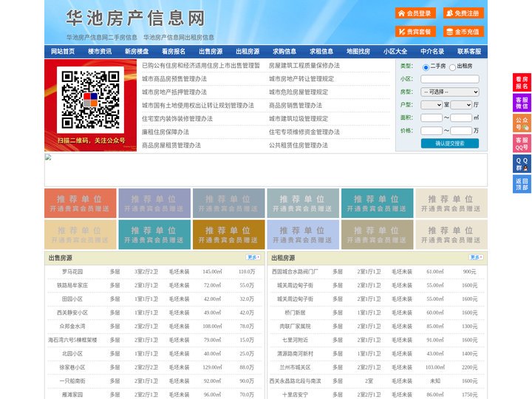Open the 西关静安小区 sale listing
The image size is (532, 399).
(72, 313)
